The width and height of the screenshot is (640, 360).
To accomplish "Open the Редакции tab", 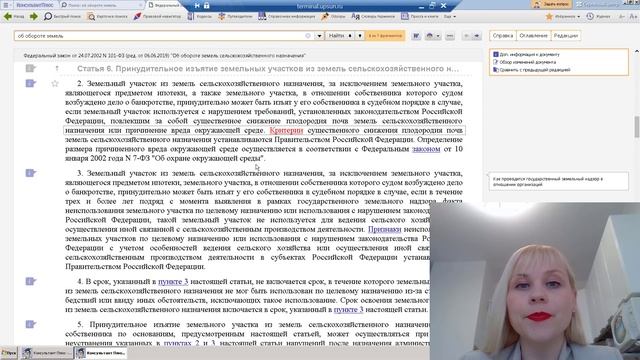I will coord(566,36).
